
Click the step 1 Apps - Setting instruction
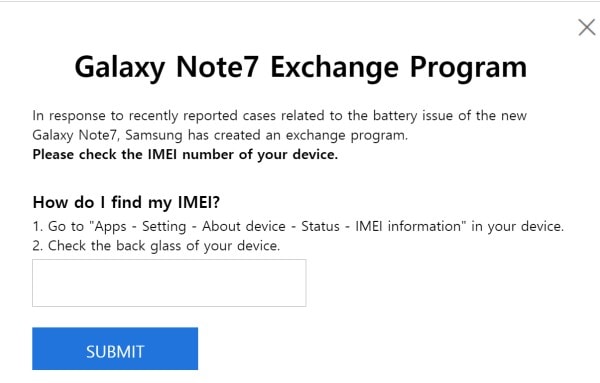click(x=298, y=226)
